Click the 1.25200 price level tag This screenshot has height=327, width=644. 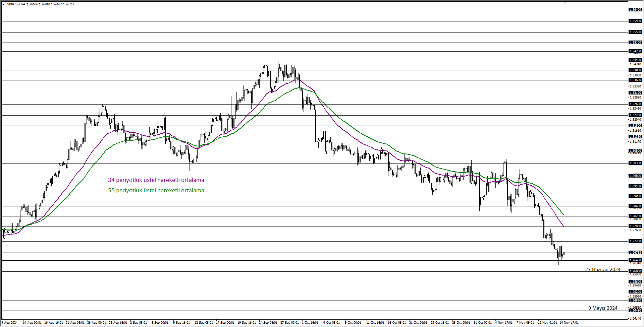635,292
